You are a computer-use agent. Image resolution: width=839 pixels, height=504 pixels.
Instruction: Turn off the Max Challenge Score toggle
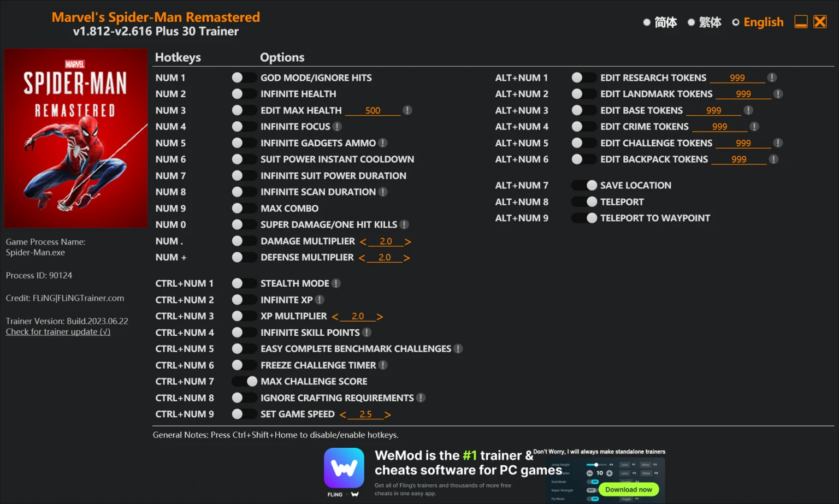244,382
